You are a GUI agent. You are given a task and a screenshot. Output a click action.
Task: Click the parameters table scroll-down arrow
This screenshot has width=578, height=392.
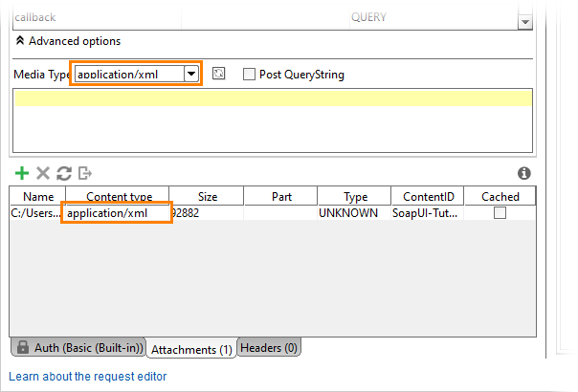525,22
